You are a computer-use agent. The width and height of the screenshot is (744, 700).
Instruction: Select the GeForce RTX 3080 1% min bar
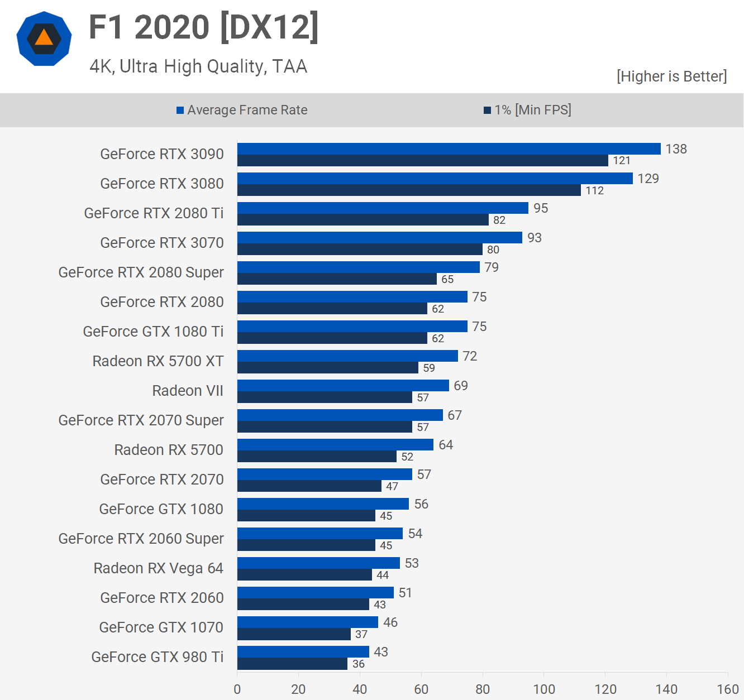point(409,190)
